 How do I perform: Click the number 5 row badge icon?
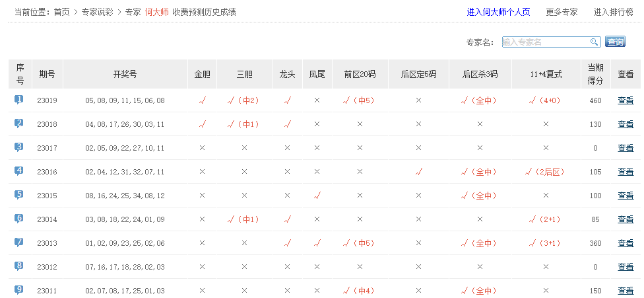(19, 195)
